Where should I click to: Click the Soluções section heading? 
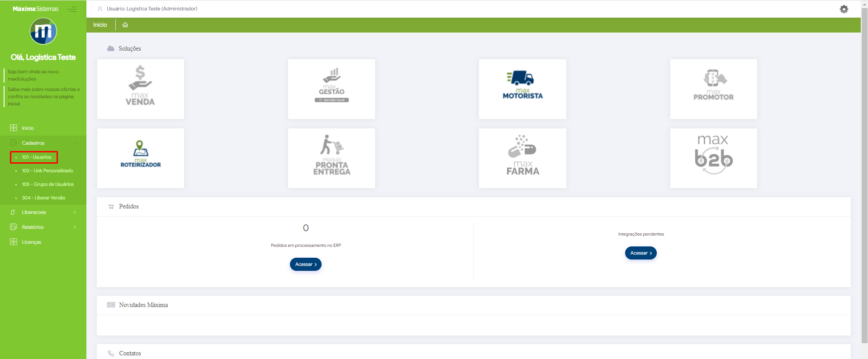(x=130, y=49)
